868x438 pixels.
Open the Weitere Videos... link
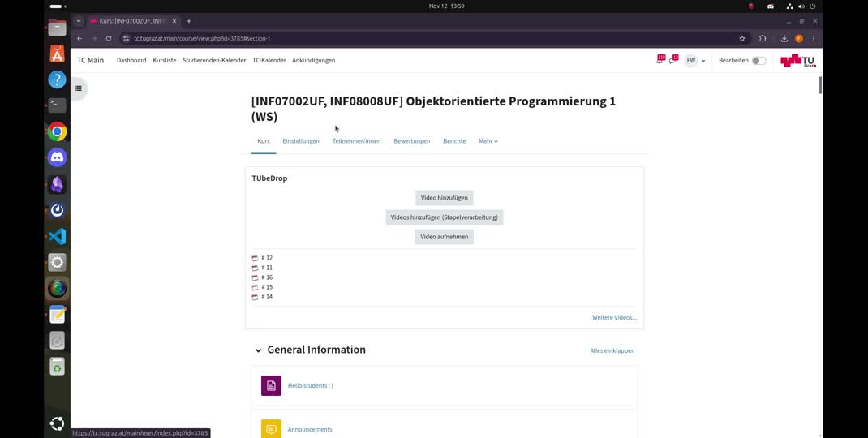pyautogui.click(x=614, y=318)
